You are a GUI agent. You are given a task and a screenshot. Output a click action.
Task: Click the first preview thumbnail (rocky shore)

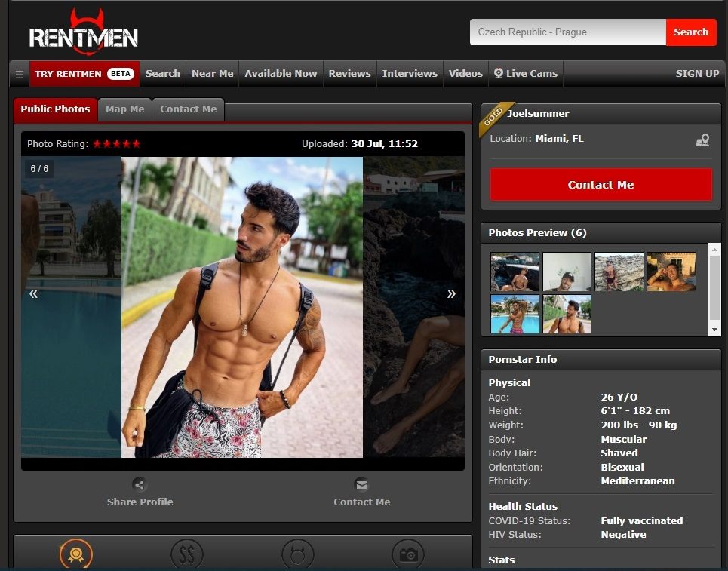point(515,272)
